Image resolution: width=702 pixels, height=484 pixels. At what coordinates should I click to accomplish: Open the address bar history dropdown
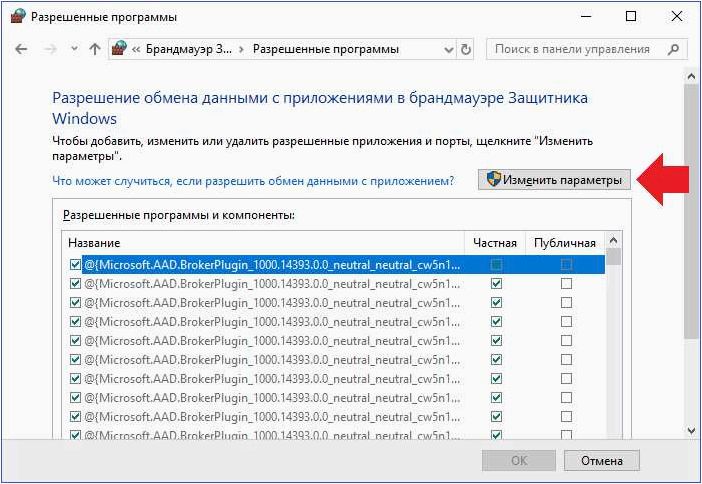pyautogui.click(x=448, y=49)
